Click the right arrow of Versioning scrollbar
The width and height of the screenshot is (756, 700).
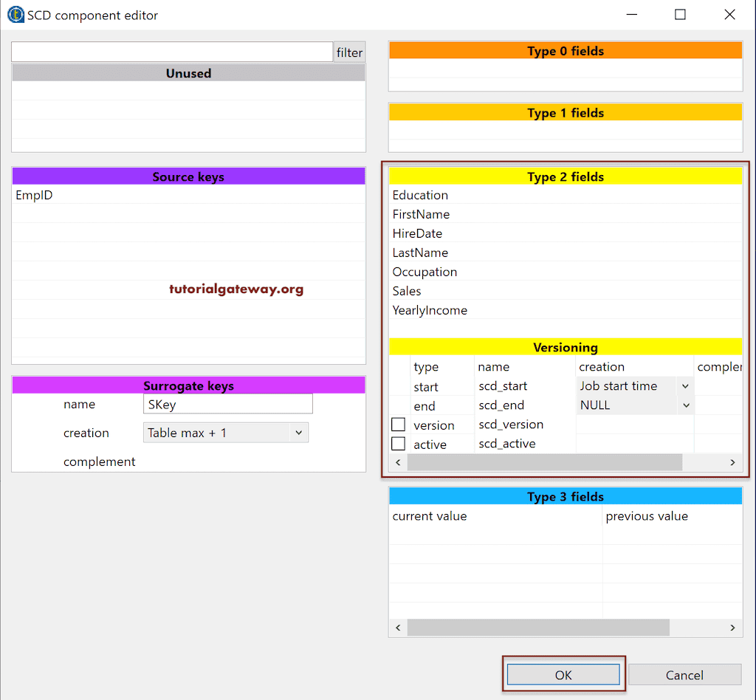pos(732,461)
